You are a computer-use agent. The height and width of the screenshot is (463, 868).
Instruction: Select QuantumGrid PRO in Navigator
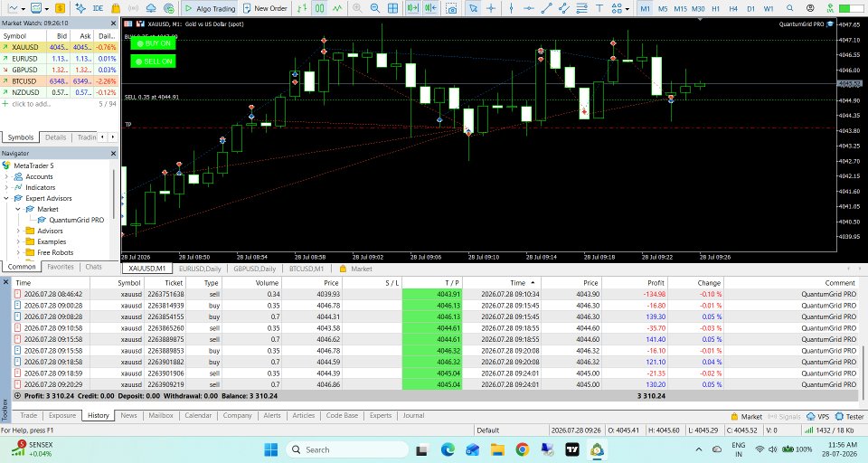click(x=76, y=220)
